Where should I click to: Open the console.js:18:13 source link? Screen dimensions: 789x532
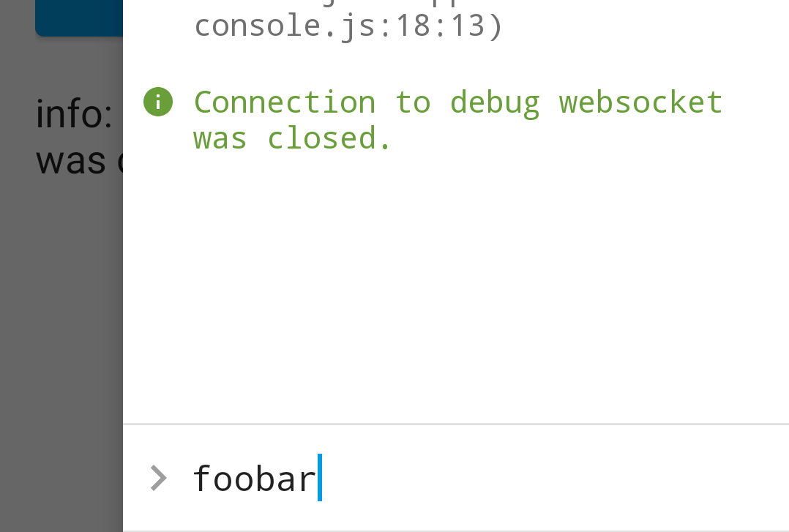[348, 24]
